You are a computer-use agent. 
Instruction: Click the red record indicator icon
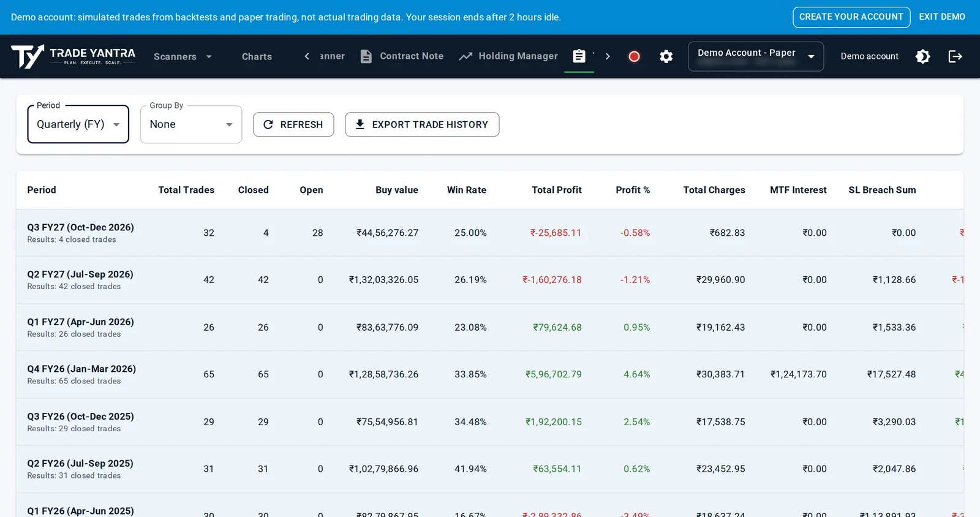pyautogui.click(x=634, y=56)
